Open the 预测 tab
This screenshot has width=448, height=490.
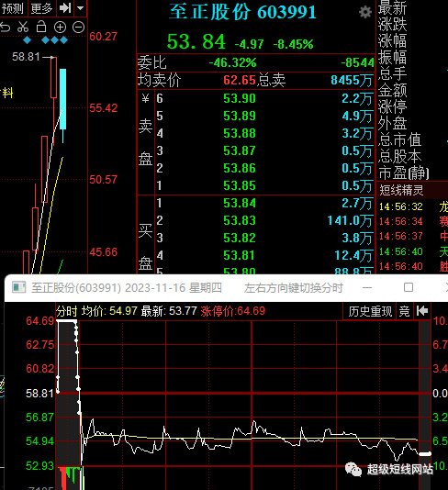[13, 8]
